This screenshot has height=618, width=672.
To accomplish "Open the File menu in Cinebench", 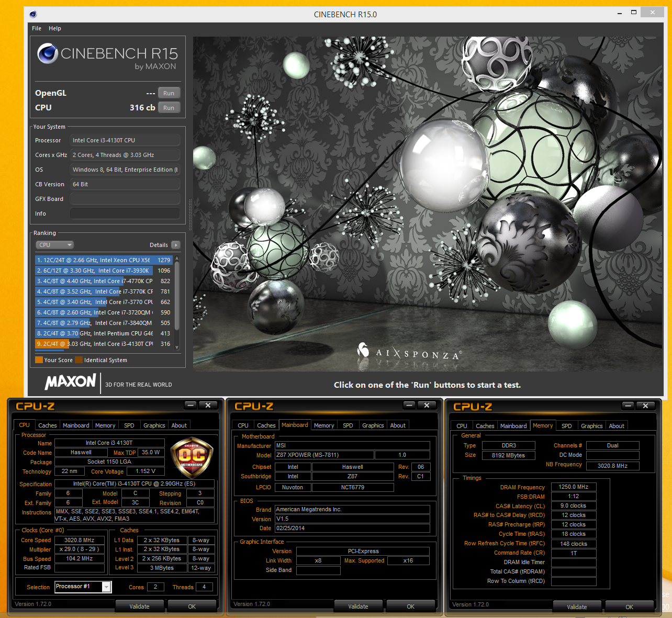I will point(37,28).
